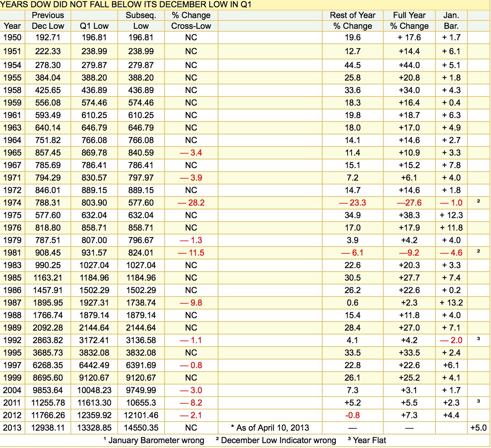Click the "Rest of Year % Change" header
This screenshot has width=491, height=448.
(x=352, y=21)
